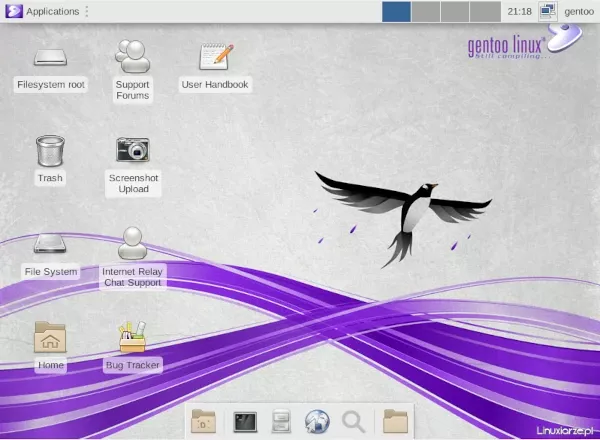Screen dimensions: 600x440
Task: Switch to the first highlighted workspace
Action: coord(396,11)
